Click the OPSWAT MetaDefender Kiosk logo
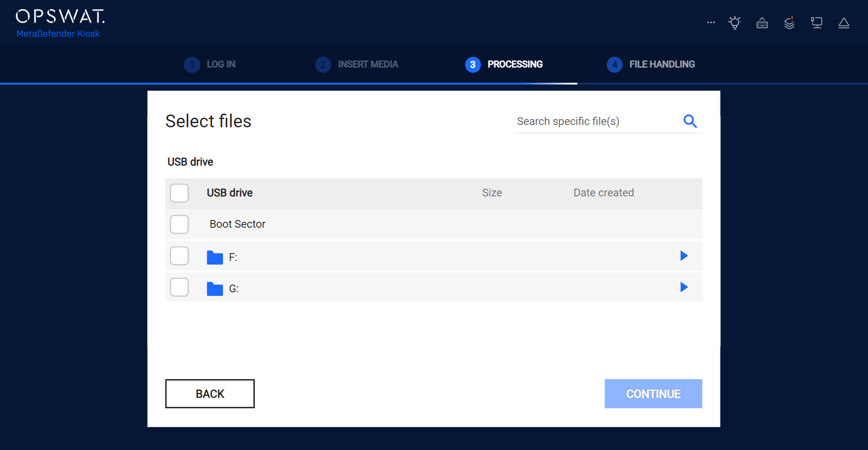 point(60,23)
